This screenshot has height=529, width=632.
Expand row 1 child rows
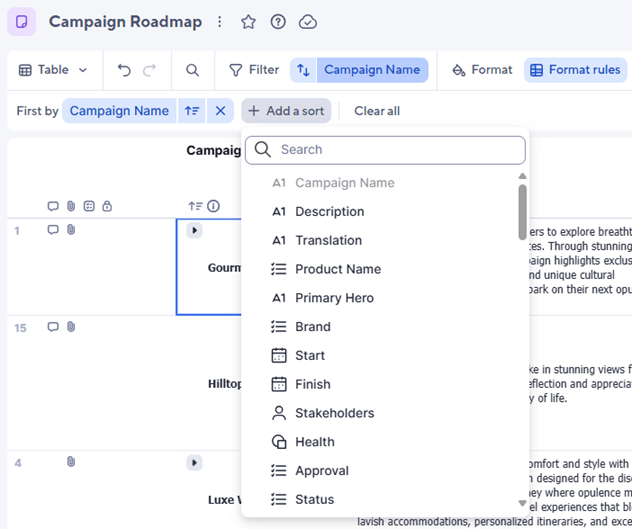(x=194, y=230)
